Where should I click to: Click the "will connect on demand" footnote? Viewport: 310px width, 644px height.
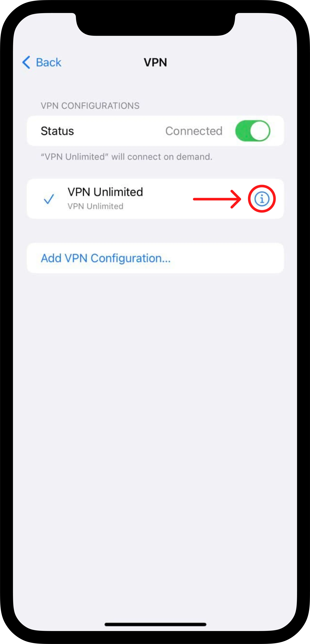[x=127, y=157]
